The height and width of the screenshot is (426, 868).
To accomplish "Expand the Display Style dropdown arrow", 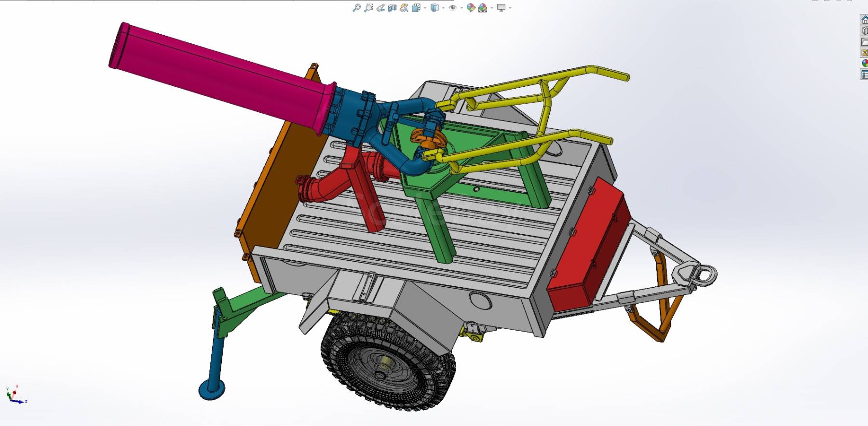I will click(443, 8).
